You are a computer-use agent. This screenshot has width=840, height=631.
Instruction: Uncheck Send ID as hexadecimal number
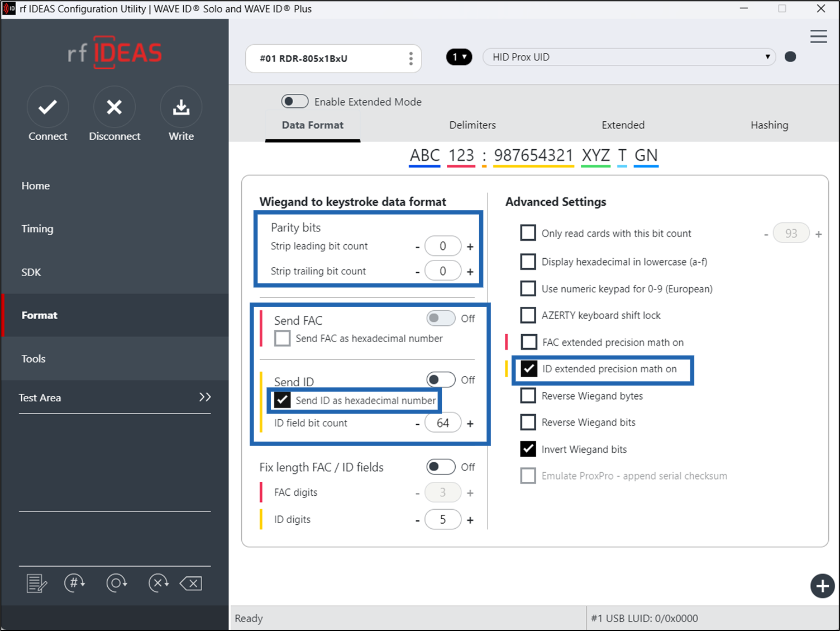[x=283, y=400]
